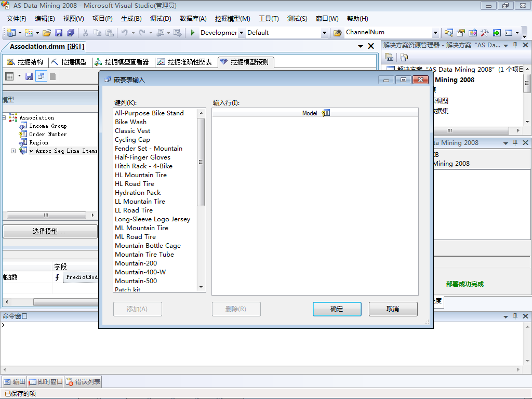Viewport: 532px width, 399px height.
Task: Switch to the 挖掘结构 tab
Action: 25,62
